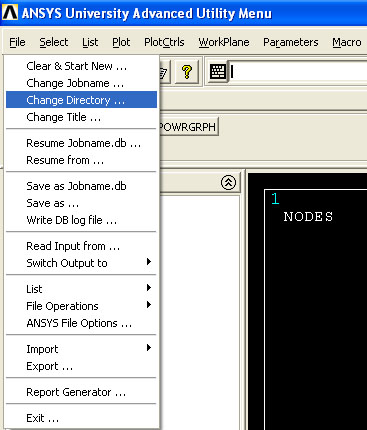
Task: Open the PlotCtrls menu
Action: pos(164,42)
